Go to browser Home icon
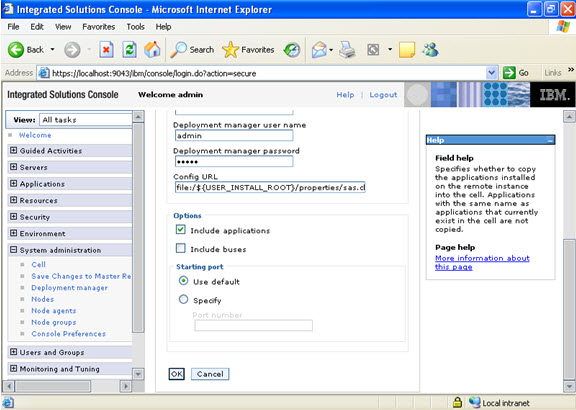 coord(152,50)
